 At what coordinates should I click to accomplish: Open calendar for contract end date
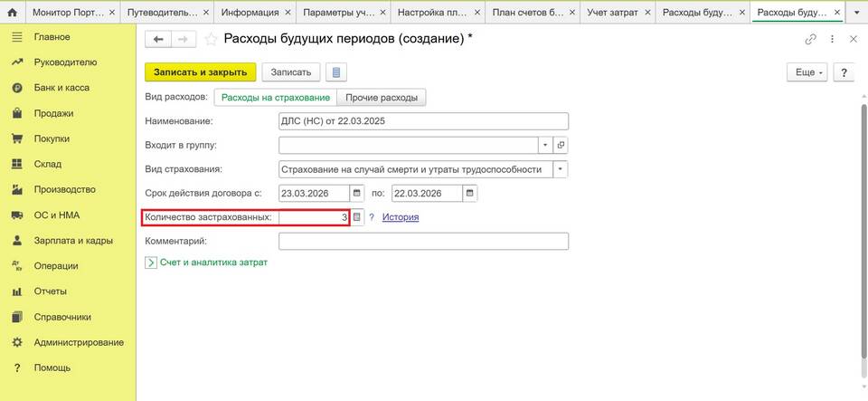(468, 193)
